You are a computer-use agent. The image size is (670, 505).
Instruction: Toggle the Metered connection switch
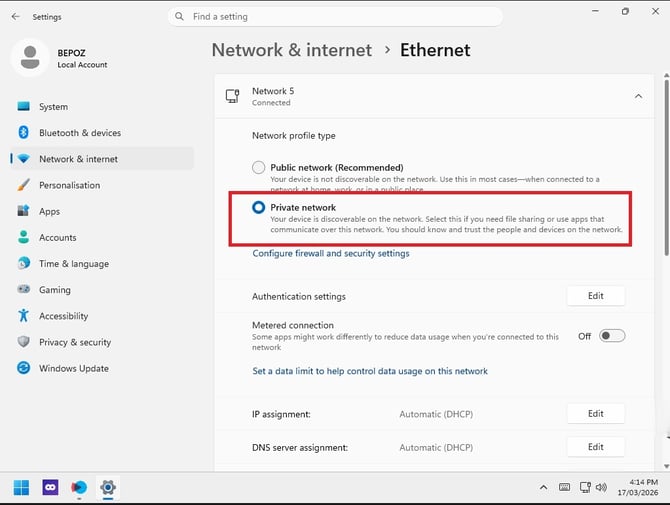pos(612,336)
